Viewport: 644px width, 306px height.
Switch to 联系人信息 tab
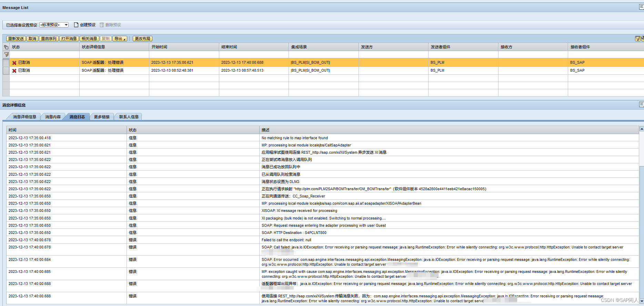coord(129,117)
